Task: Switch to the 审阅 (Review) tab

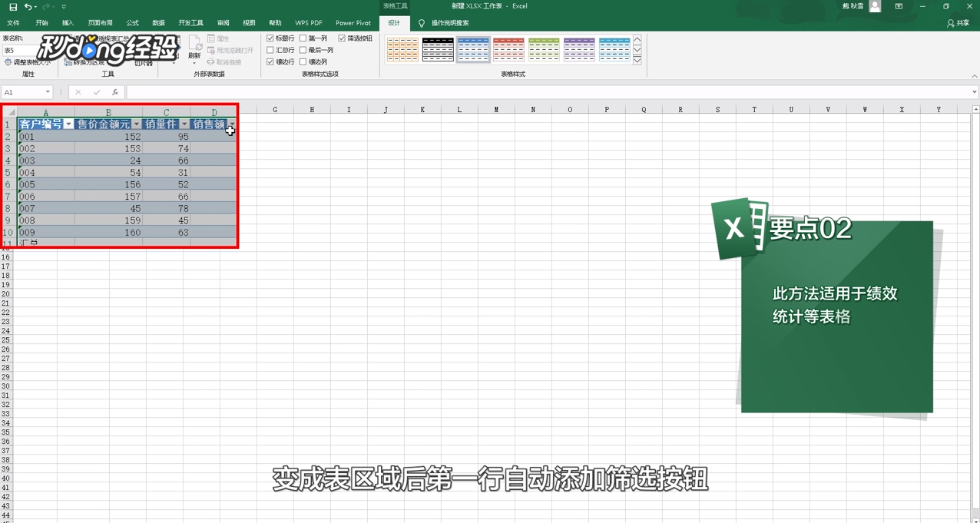Action: (223, 23)
